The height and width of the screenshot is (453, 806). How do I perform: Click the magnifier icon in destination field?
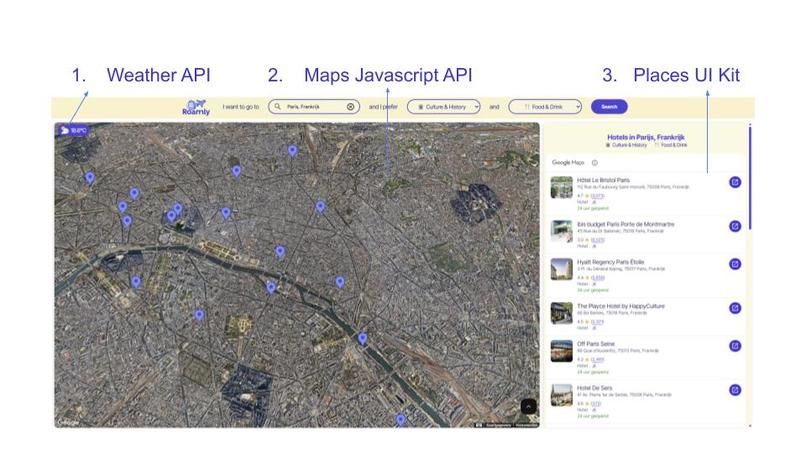point(278,106)
